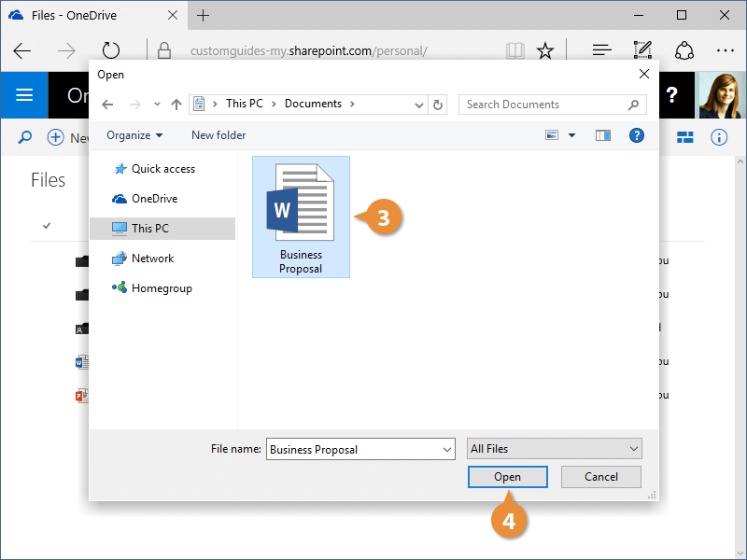Open the dialog Help question mark icon
This screenshot has height=560, width=747.
point(637,135)
